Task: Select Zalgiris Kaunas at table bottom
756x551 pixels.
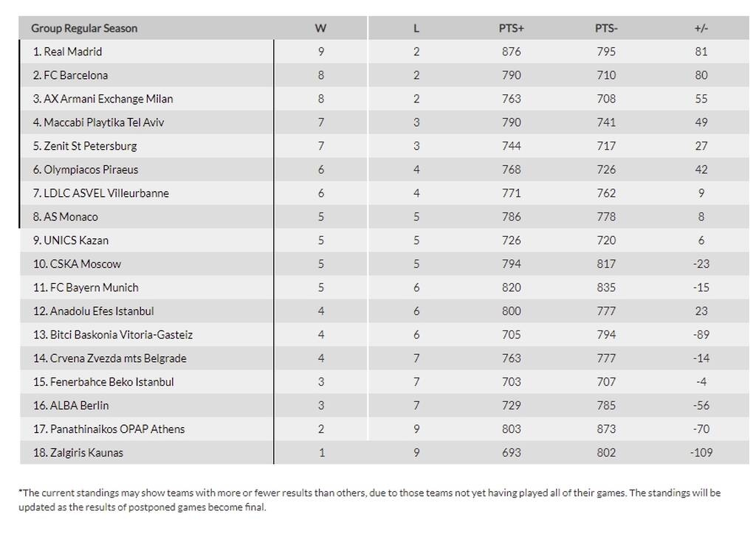Action: point(78,453)
